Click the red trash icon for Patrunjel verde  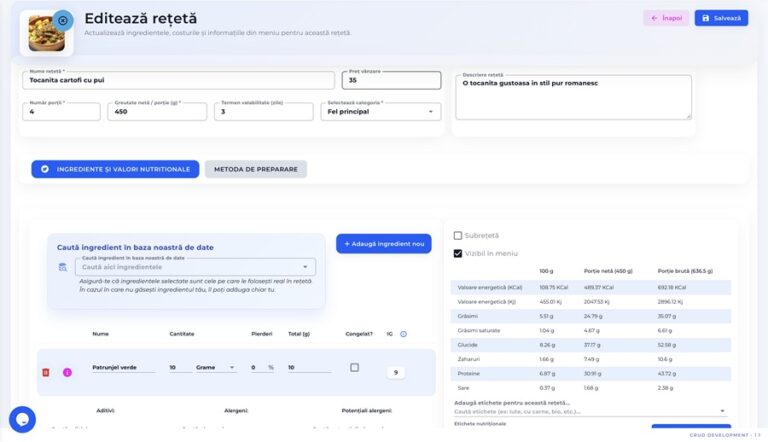pos(46,372)
